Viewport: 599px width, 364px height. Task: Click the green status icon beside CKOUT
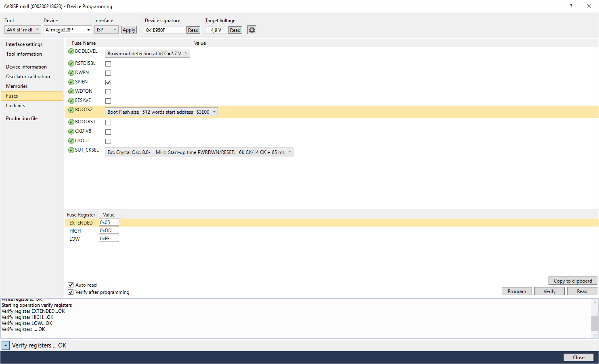pos(71,141)
